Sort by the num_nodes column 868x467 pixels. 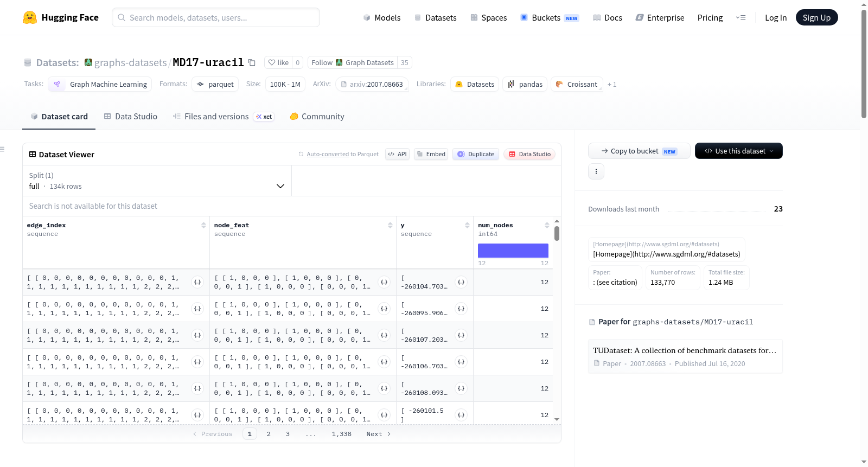547,225
